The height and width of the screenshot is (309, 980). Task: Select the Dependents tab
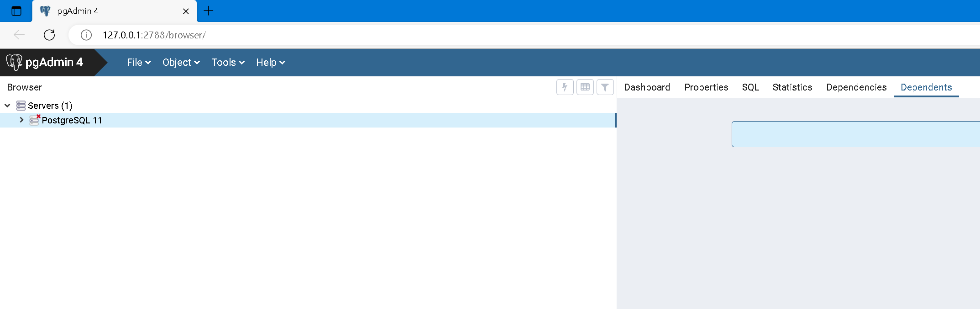click(926, 87)
